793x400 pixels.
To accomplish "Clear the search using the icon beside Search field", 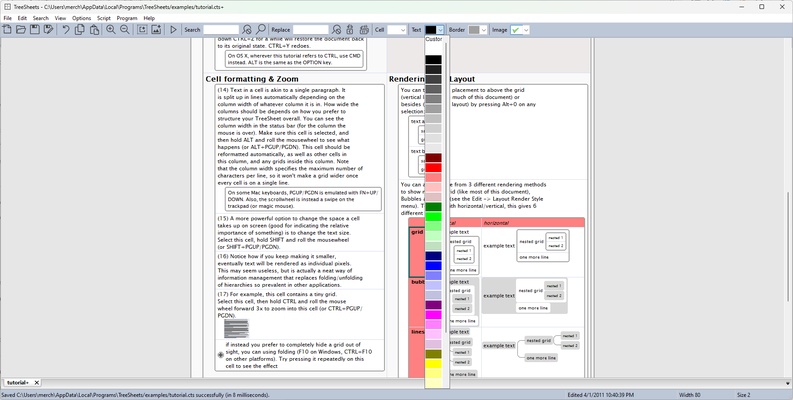I will (247, 30).
